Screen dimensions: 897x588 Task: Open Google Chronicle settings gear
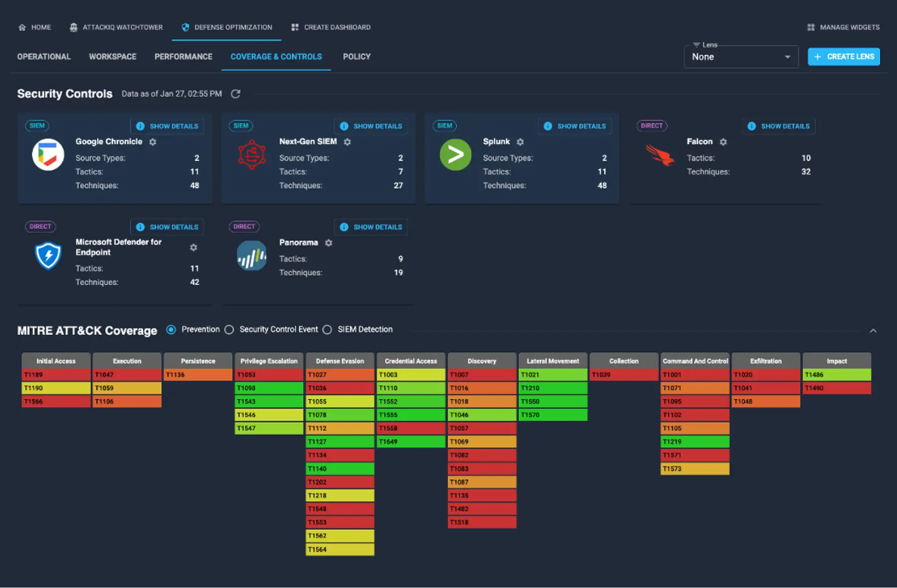pos(153,142)
